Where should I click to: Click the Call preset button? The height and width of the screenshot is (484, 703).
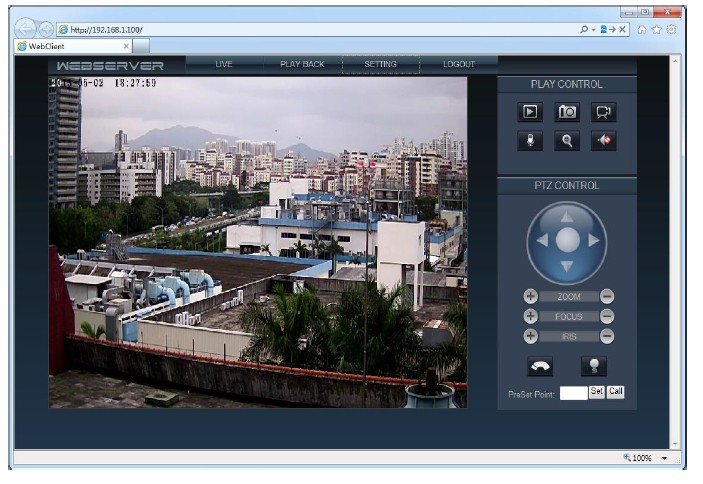(x=616, y=392)
